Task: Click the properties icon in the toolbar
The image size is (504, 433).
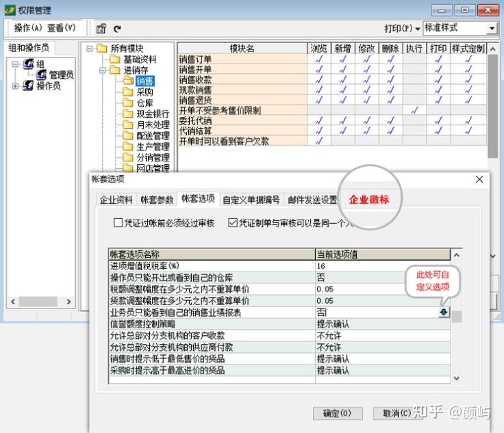Action: [101, 29]
